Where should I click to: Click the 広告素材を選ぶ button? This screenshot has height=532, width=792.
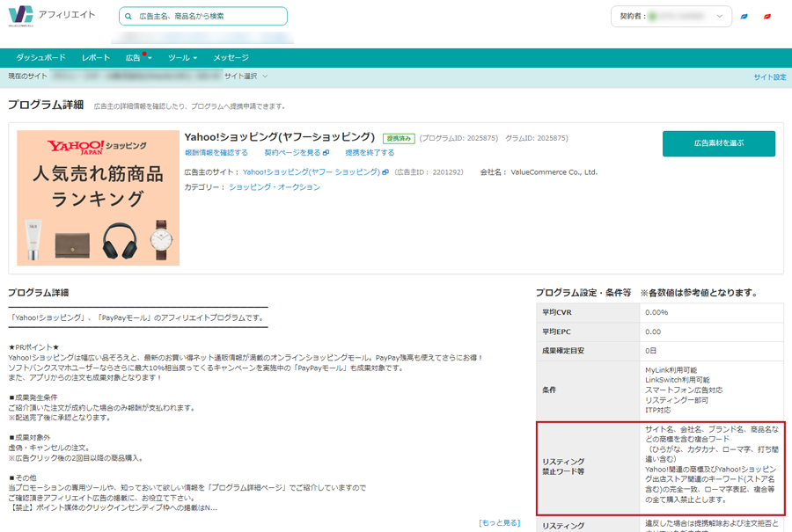(x=719, y=143)
